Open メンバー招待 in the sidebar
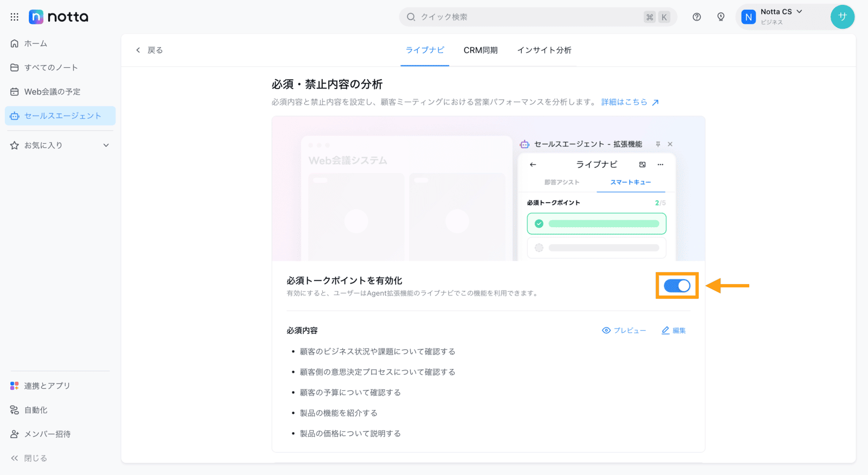 click(60, 434)
